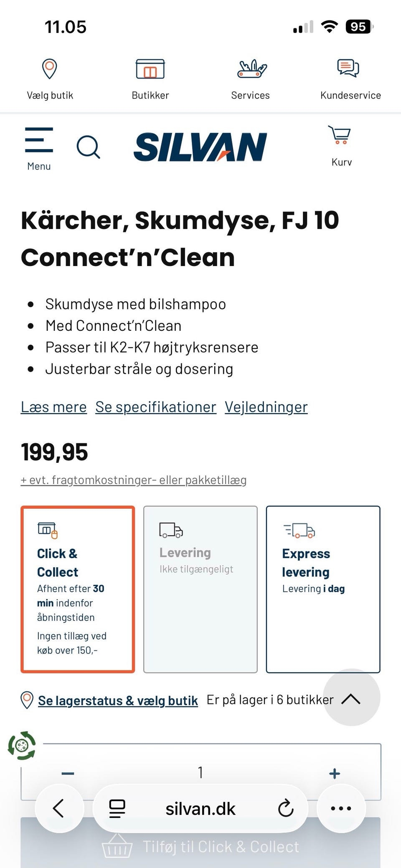The image size is (401, 868).
Task: Open the browser page options icon
Action: point(117,809)
